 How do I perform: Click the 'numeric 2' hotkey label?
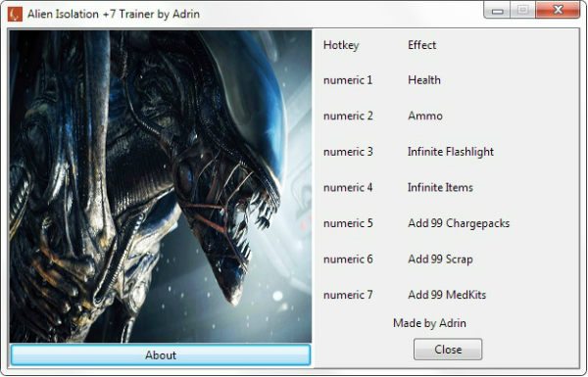tap(348, 116)
